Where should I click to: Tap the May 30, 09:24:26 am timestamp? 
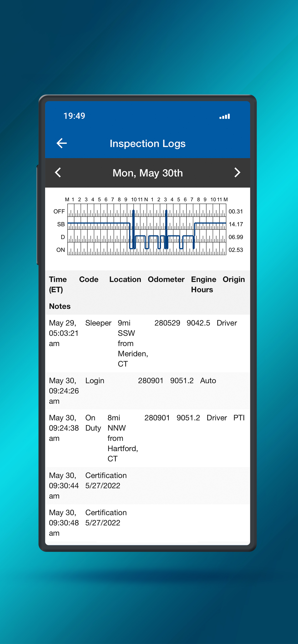(64, 391)
